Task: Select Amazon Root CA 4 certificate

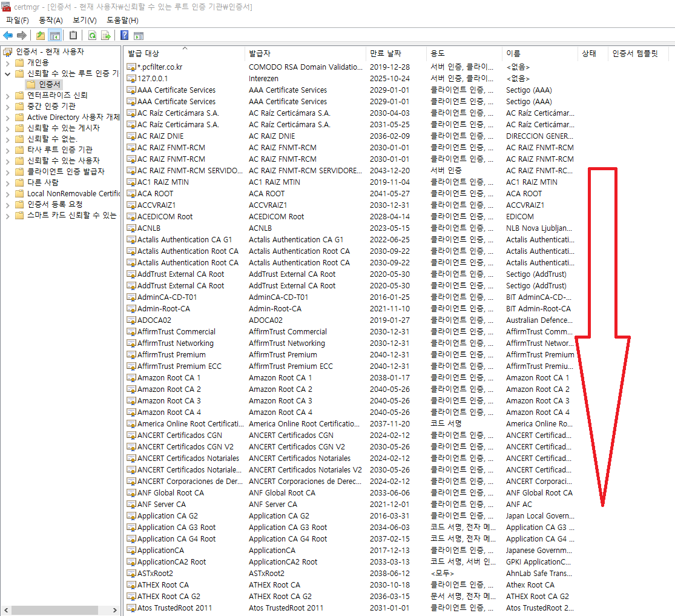Action: pos(350,412)
